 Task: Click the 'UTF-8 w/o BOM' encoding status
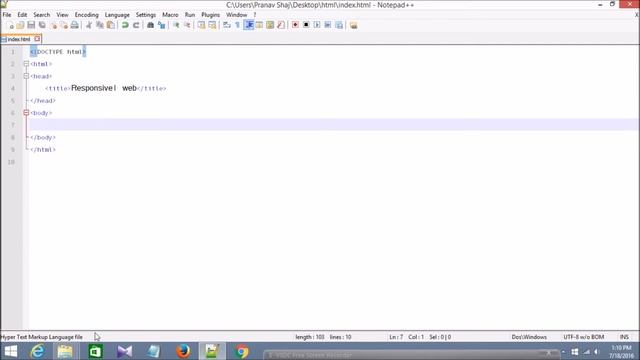point(584,337)
